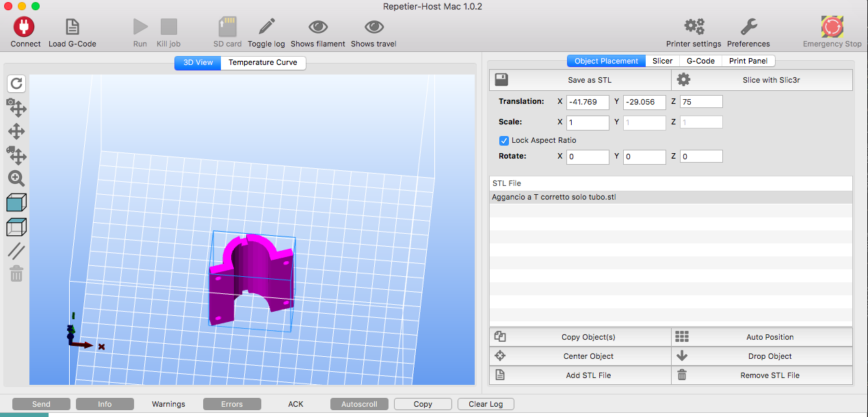Edit the Translation X field
868x417 pixels.
588,102
